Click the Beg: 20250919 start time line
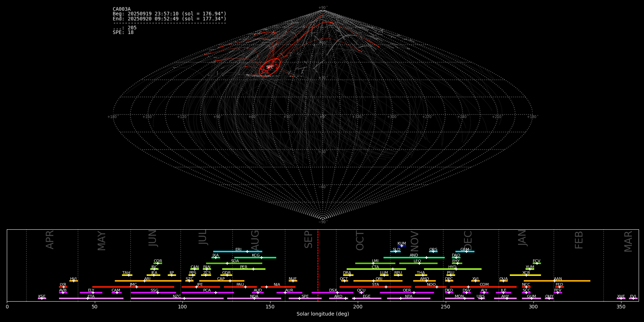 [170, 14]
